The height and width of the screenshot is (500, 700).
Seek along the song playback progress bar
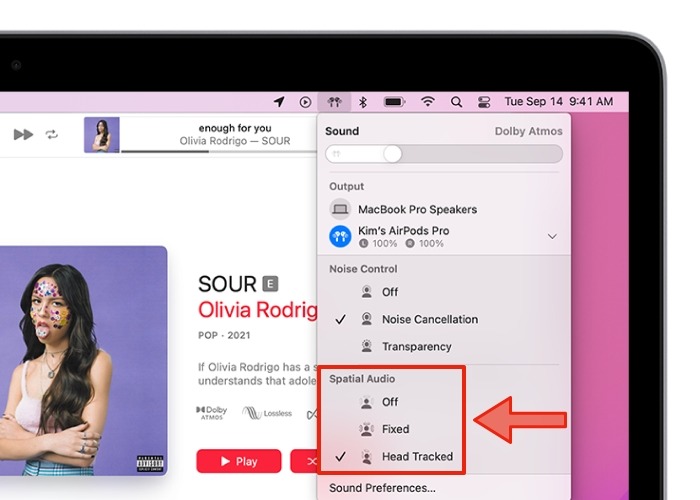pos(219,152)
